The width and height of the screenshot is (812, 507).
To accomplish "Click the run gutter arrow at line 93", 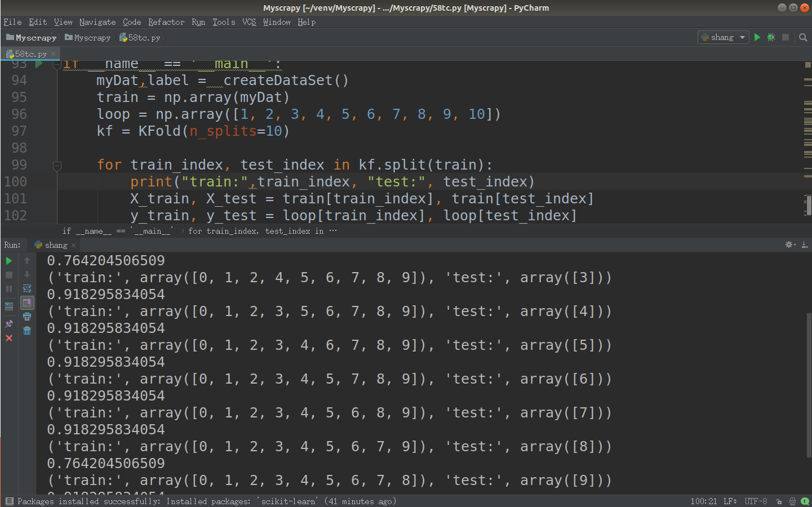I will click(39, 64).
